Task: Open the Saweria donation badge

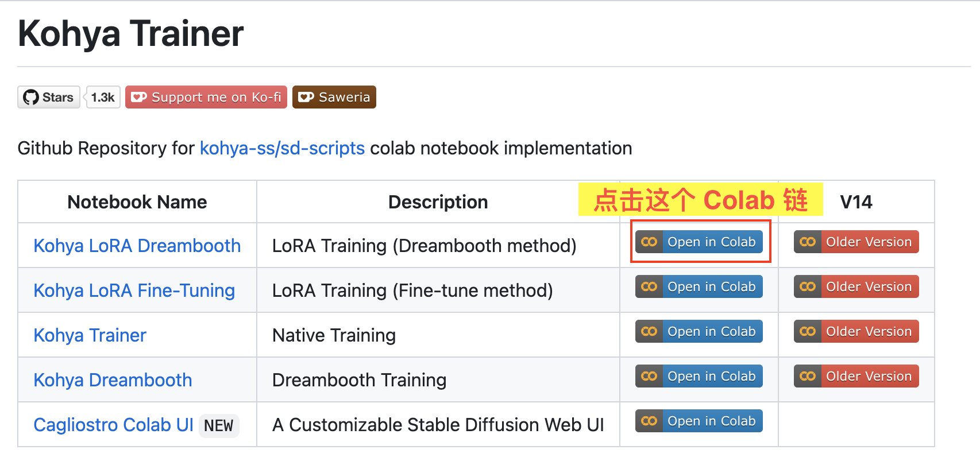Action: point(334,98)
